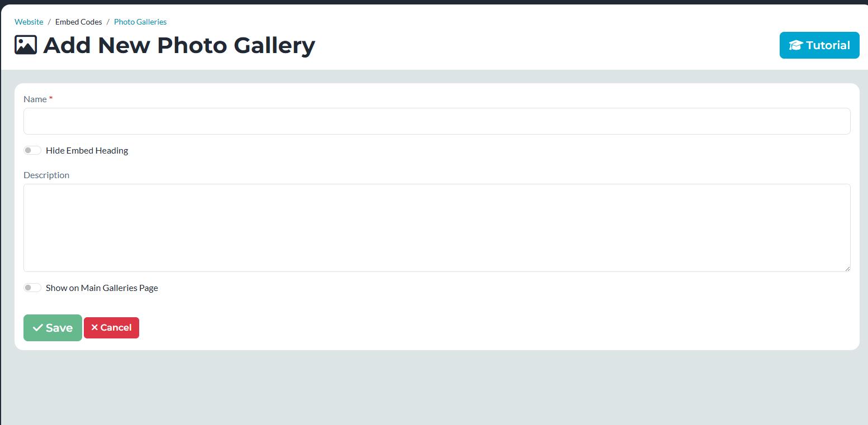Click the X icon on the Cancel button

[x=94, y=328]
